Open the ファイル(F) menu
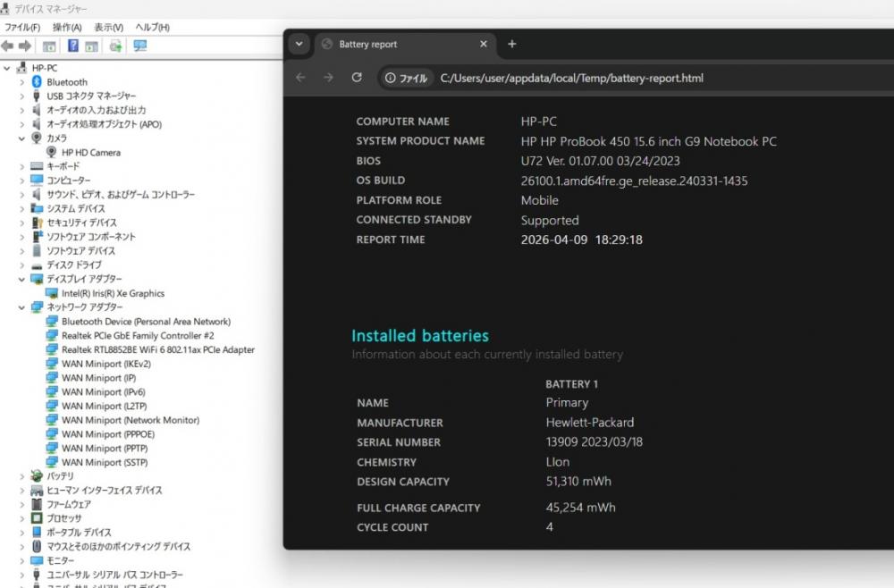This screenshot has width=894, height=588. click(22, 27)
